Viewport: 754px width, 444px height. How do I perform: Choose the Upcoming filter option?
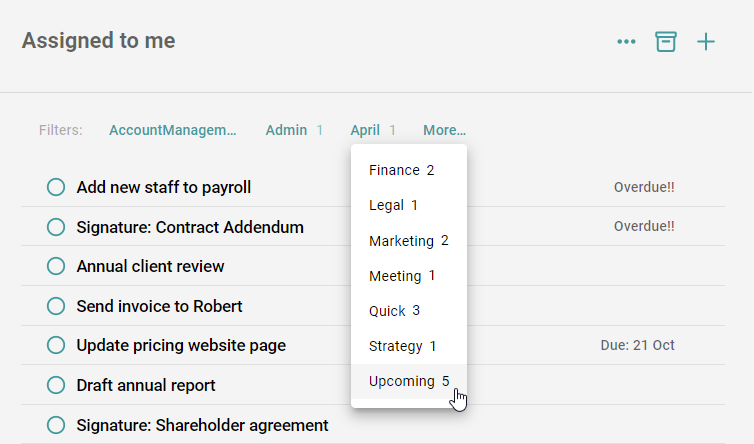408,381
